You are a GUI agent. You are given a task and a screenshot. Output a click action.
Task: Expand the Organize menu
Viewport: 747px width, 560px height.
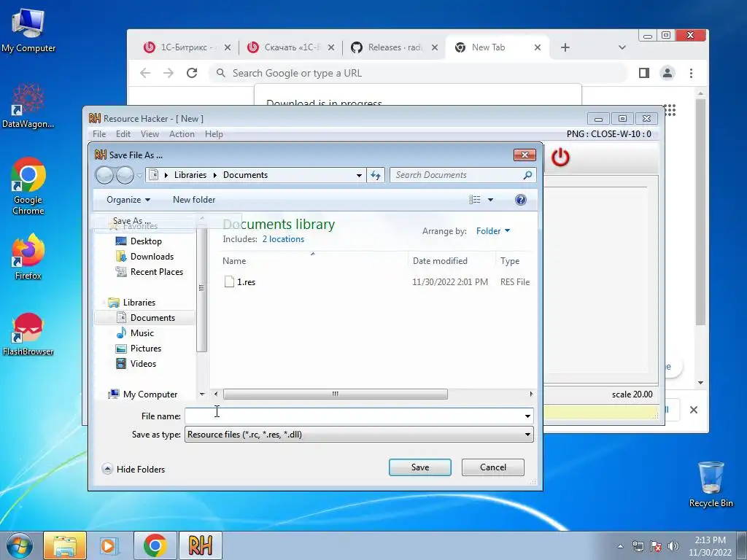[128, 200]
